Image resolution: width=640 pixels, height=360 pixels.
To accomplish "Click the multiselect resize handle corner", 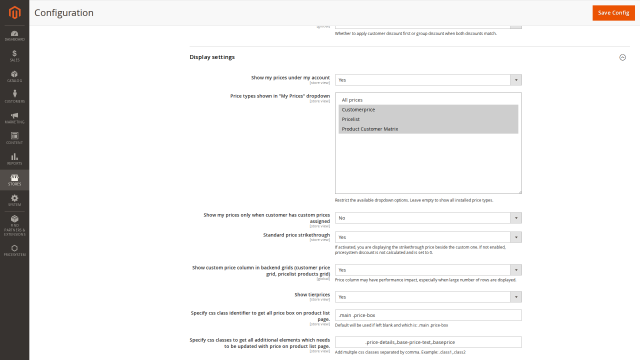I will [520, 191].
